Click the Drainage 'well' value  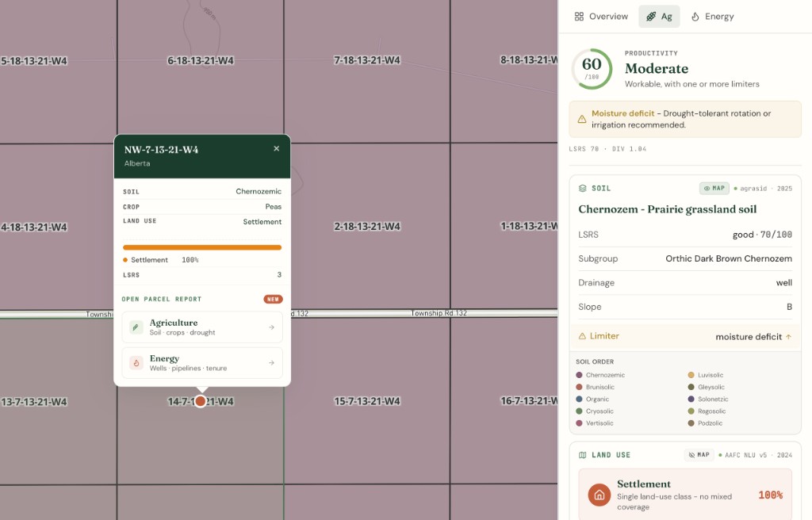[x=784, y=283]
